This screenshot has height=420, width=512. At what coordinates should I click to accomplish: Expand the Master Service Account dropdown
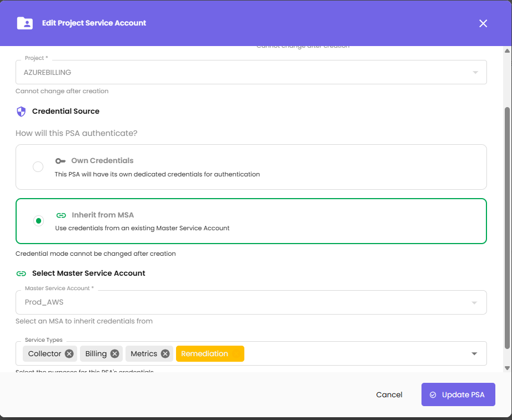pyautogui.click(x=475, y=303)
